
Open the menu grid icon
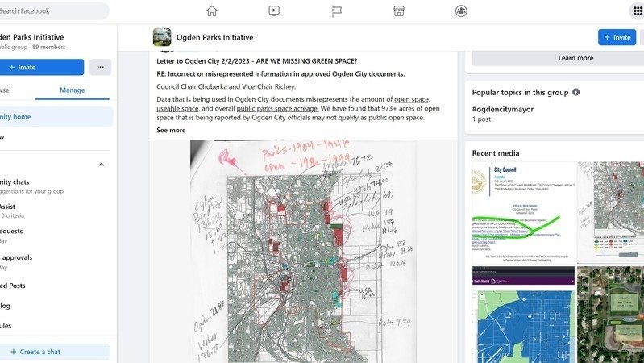pos(638,11)
